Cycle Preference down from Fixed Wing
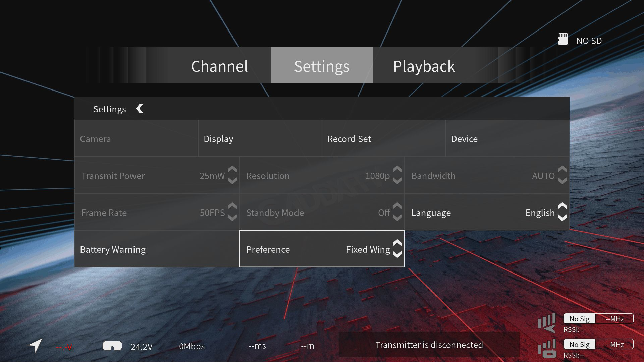The image size is (644, 362). 397,254
